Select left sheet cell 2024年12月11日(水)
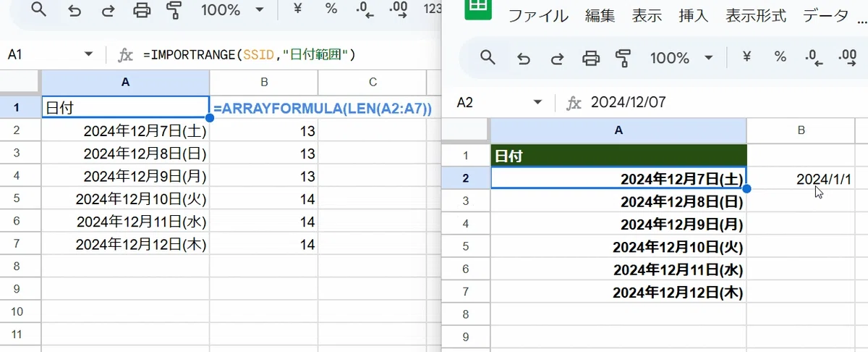 [126, 222]
